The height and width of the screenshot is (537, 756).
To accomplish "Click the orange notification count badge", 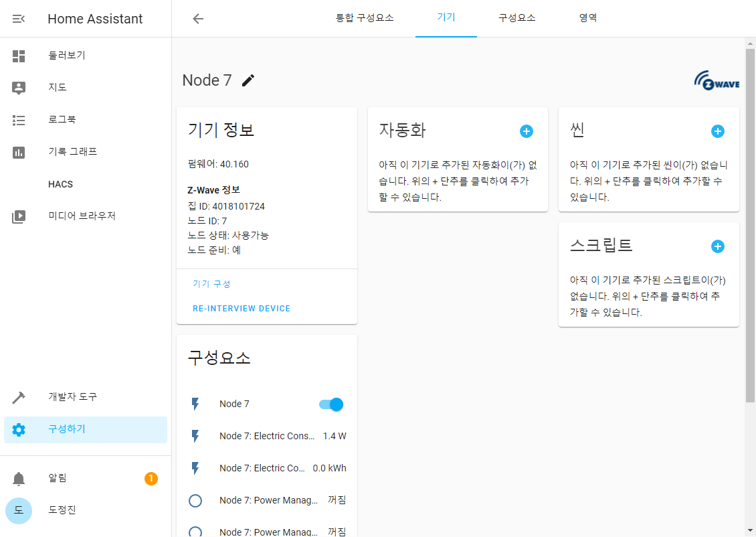I will pos(151,479).
